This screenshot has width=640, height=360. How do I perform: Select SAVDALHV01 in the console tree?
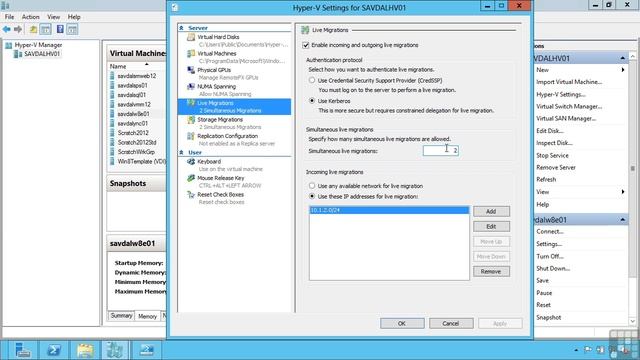click(42, 54)
